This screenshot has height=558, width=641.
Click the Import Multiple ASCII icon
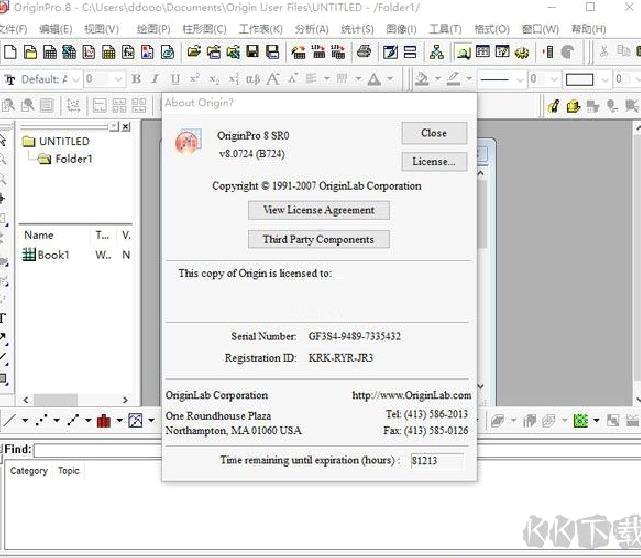point(338,52)
